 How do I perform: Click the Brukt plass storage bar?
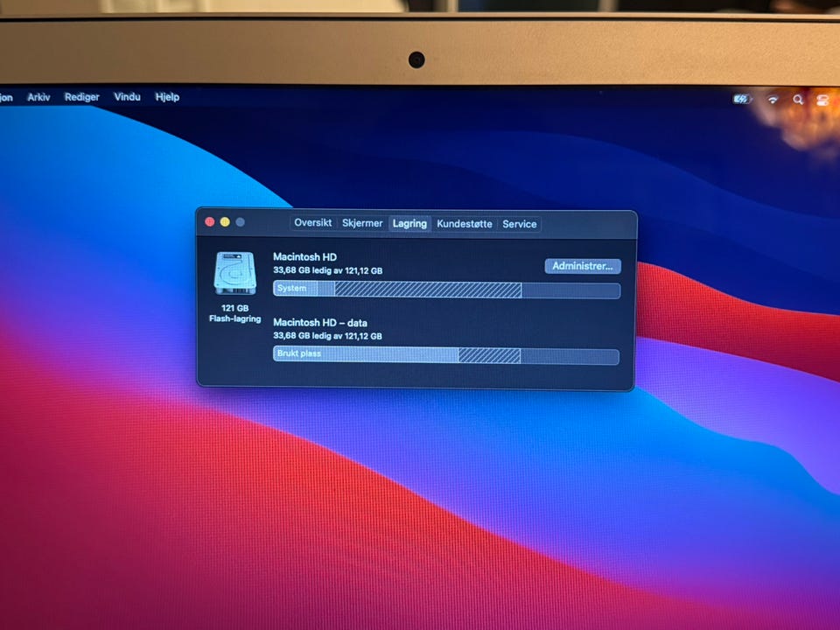click(446, 354)
